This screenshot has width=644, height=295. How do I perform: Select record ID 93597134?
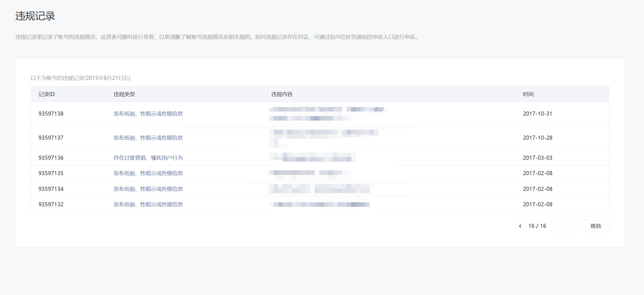click(51, 189)
